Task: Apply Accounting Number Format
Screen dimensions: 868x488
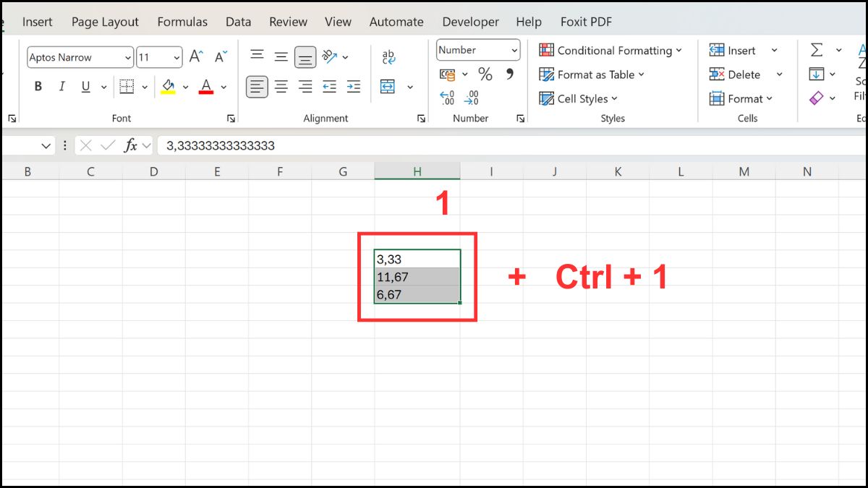Action: tap(448, 74)
